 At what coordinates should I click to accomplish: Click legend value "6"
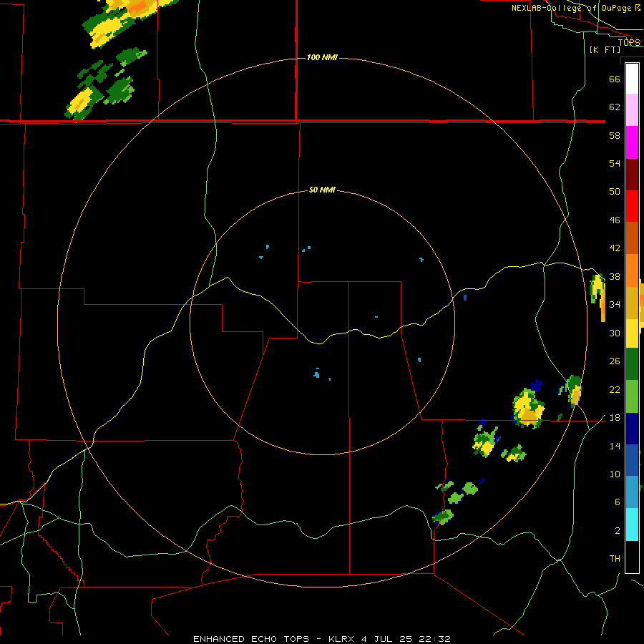point(617,502)
